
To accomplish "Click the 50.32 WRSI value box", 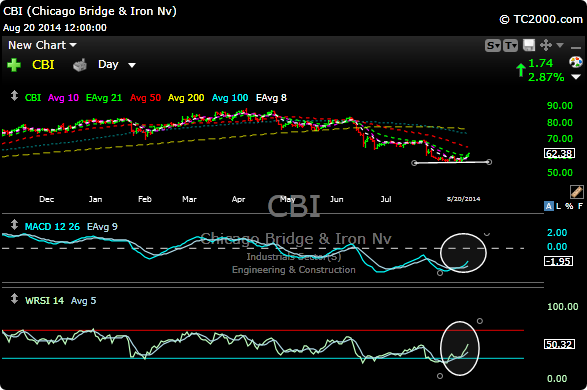I will [559, 344].
